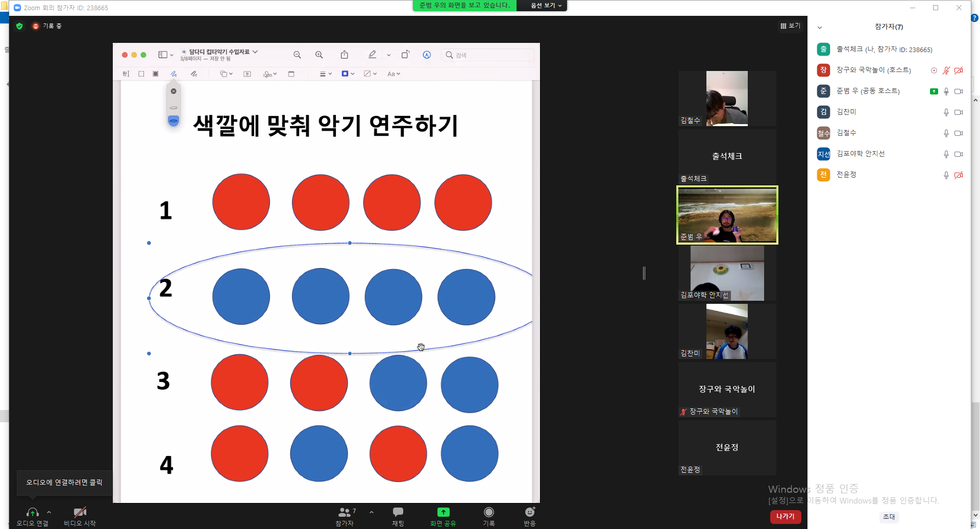This screenshot has width=980, height=529.
Task: Close the line weight popup with x
Action: (174, 91)
